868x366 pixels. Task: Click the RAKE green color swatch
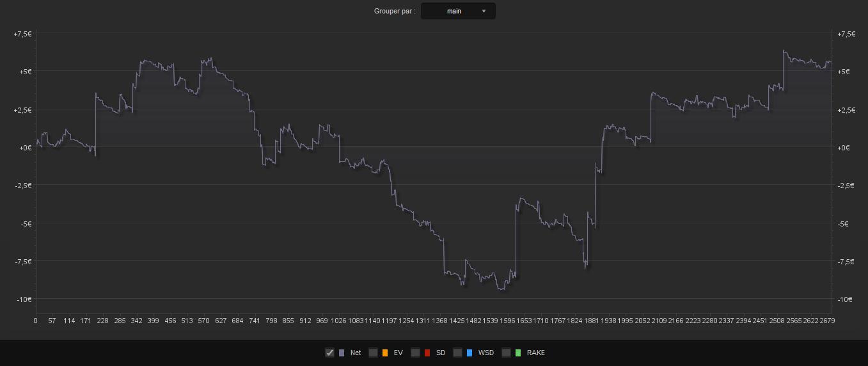click(x=518, y=353)
